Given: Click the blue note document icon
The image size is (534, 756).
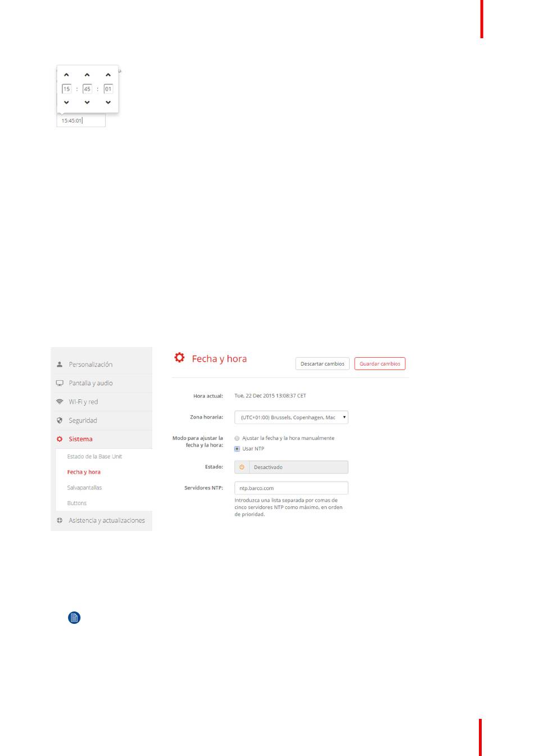Looking at the screenshot, I should [x=74, y=618].
